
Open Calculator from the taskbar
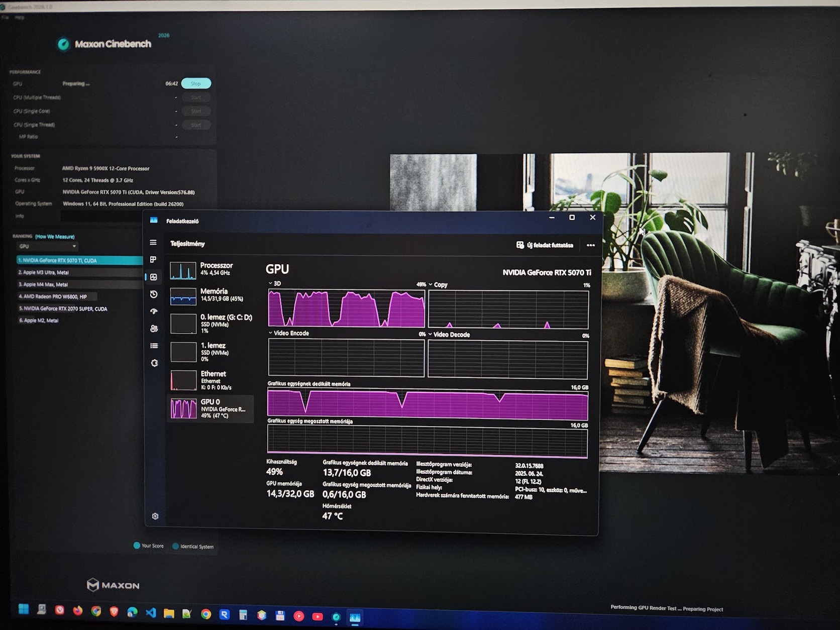click(243, 615)
